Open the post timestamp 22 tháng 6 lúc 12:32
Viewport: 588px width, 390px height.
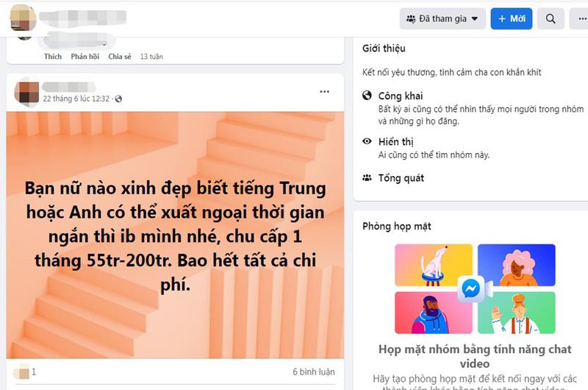(76, 99)
